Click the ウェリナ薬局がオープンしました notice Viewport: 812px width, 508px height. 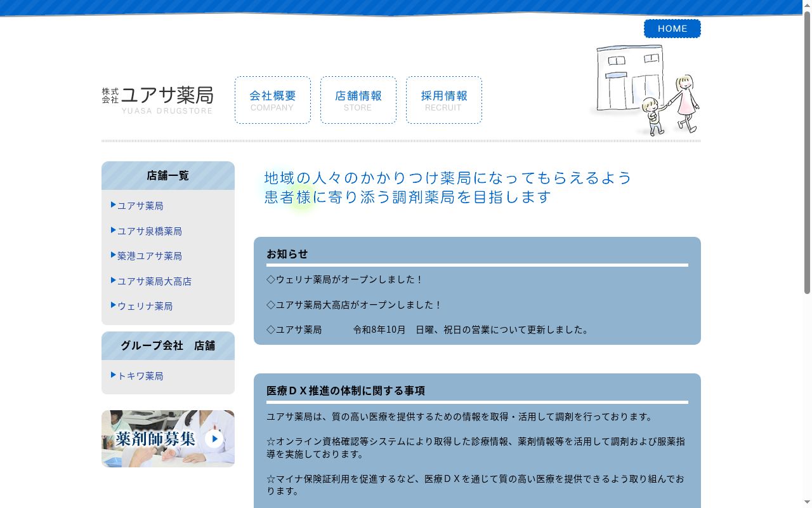[344, 279]
